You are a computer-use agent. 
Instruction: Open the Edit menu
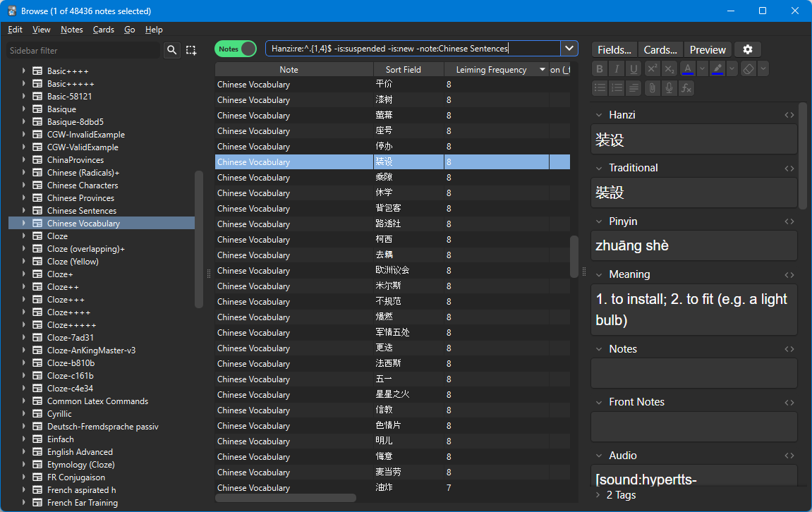[x=15, y=30]
